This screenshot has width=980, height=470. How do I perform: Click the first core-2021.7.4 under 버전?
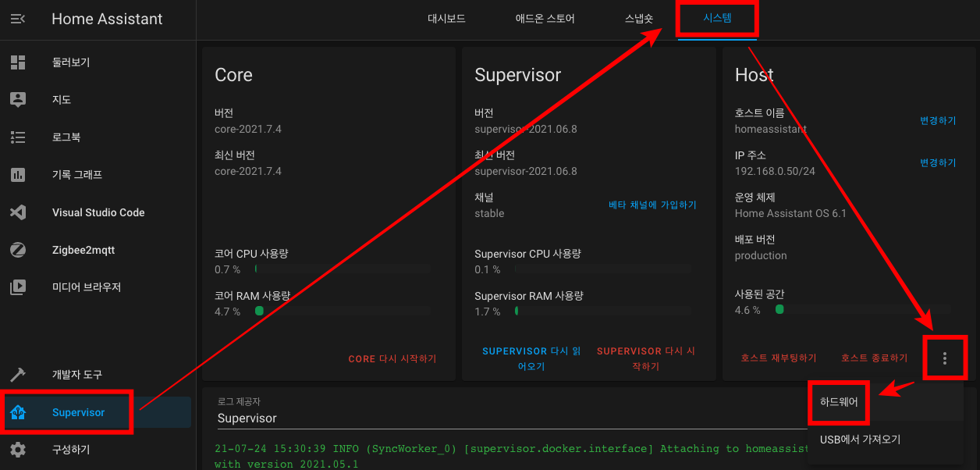[248, 129]
